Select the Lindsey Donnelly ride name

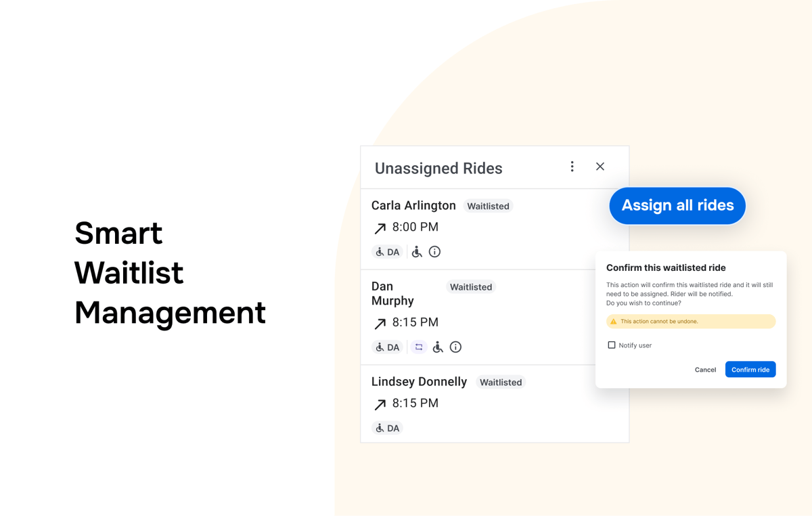pos(419,382)
